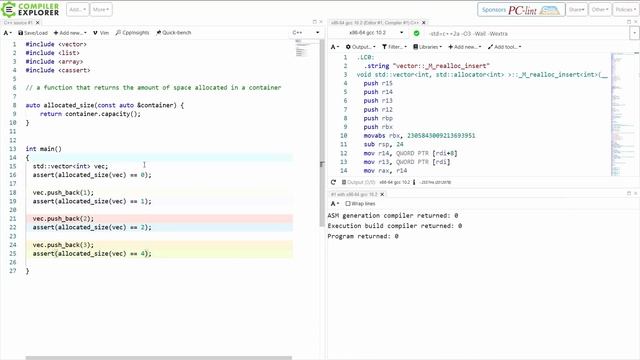Open the Policies menu
The image size is (640, 360).
pyautogui.click(x=625, y=9)
